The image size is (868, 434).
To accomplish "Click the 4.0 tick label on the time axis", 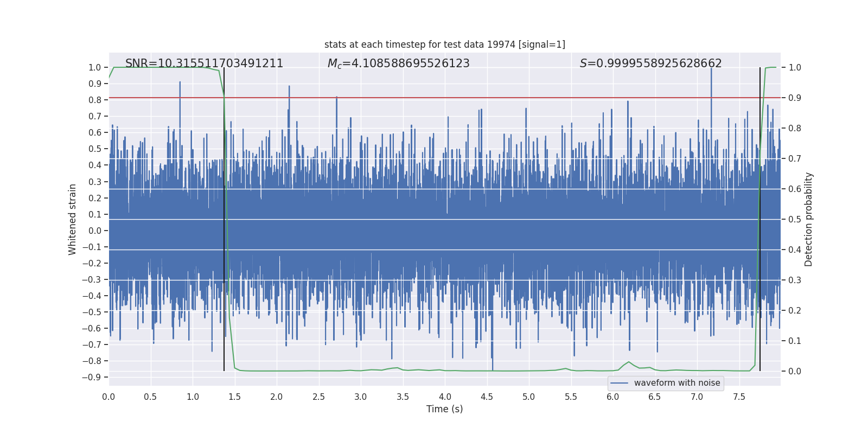I will [x=445, y=397].
